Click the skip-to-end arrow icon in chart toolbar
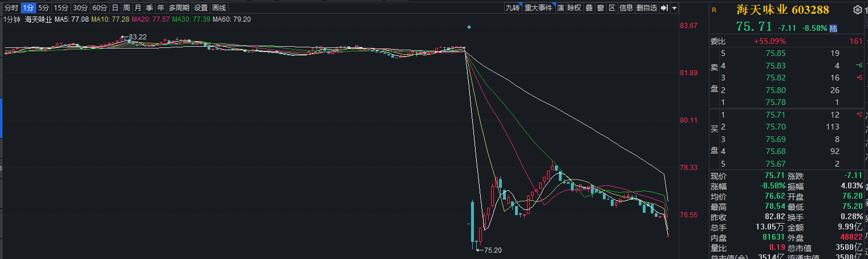Image resolution: width=868 pixels, height=259 pixels. (664, 8)
